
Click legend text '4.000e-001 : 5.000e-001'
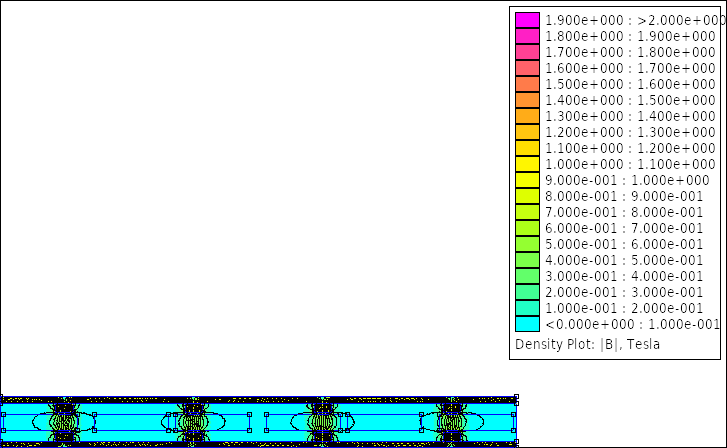(x=624, y=260)
